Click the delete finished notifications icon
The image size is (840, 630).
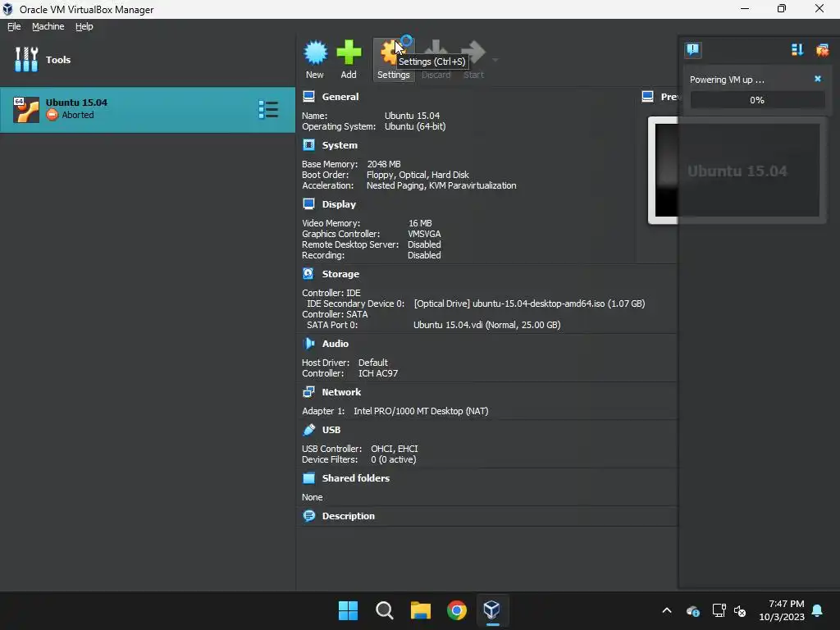click(x=822, y=50)
